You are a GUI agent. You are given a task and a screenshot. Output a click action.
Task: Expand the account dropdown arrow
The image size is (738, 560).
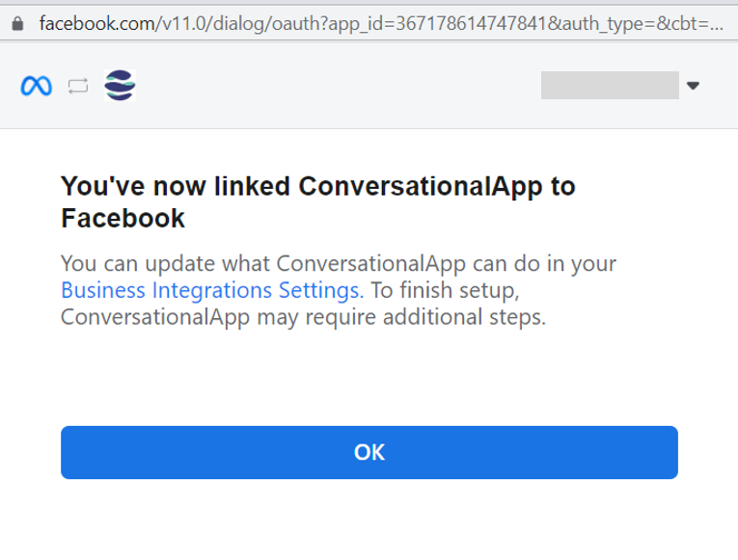pos(693,86)
